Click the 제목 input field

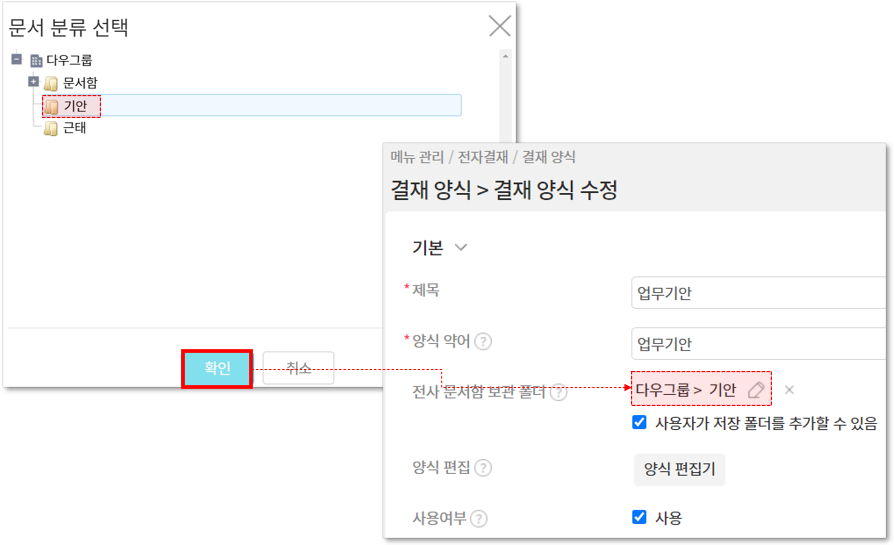(x=760, y=293)
